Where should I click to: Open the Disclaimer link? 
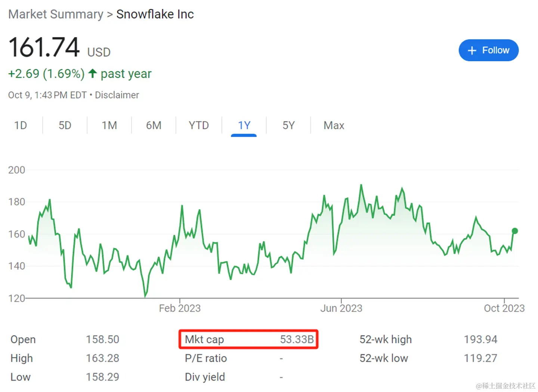pos(117,95)
